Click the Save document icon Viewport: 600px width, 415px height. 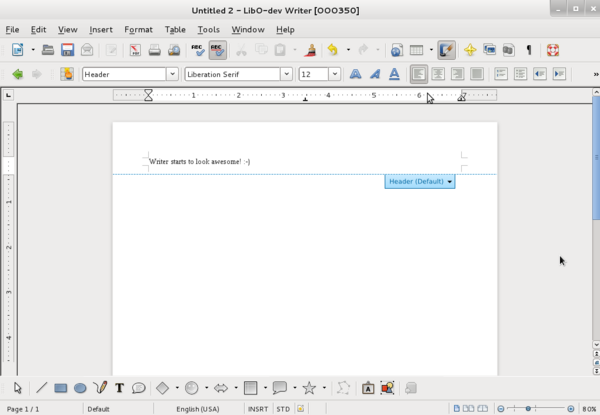pos(68,49)
